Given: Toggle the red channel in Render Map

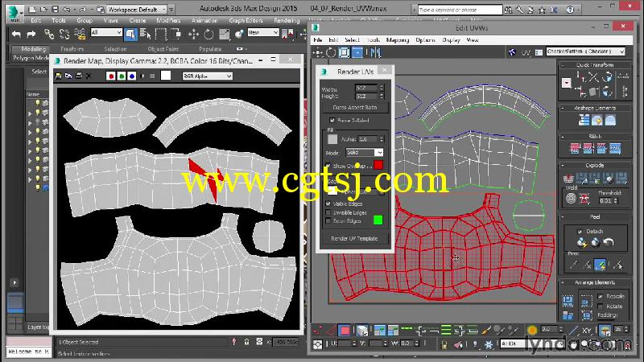Looking at the screenshot, I should 110,76.
